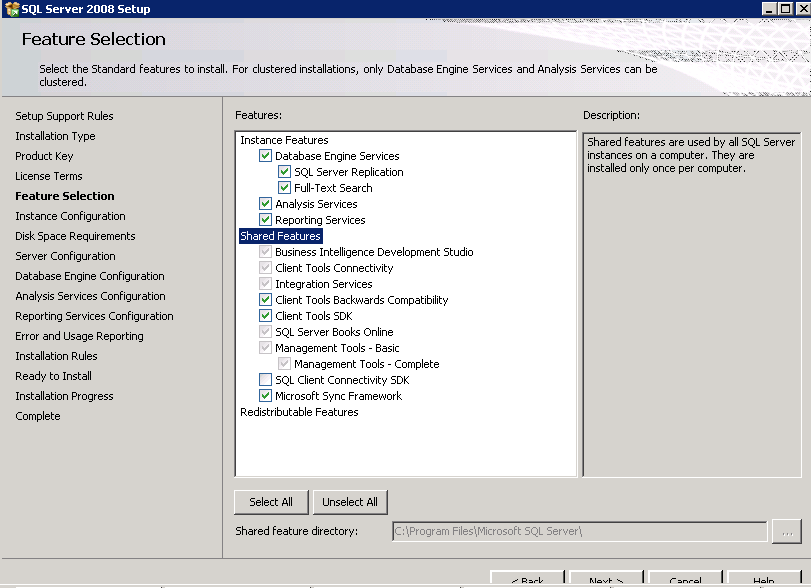Select Redistributable Features tree heading

[299, 412]
